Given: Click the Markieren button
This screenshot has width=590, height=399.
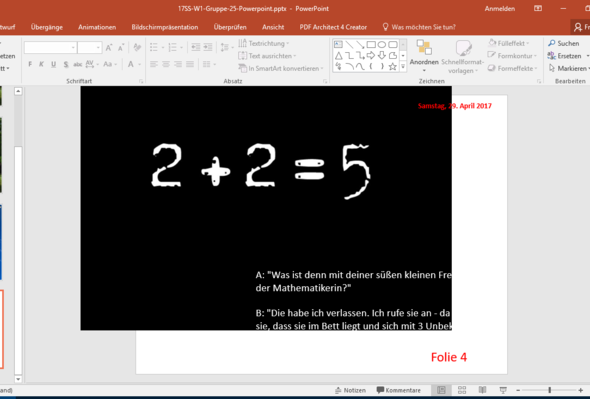Looking at the screenshot, I should coord(568,68).
